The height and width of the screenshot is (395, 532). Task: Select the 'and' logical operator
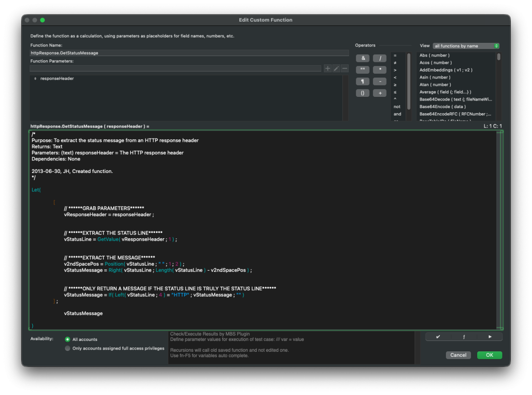(x=397, y=114)
